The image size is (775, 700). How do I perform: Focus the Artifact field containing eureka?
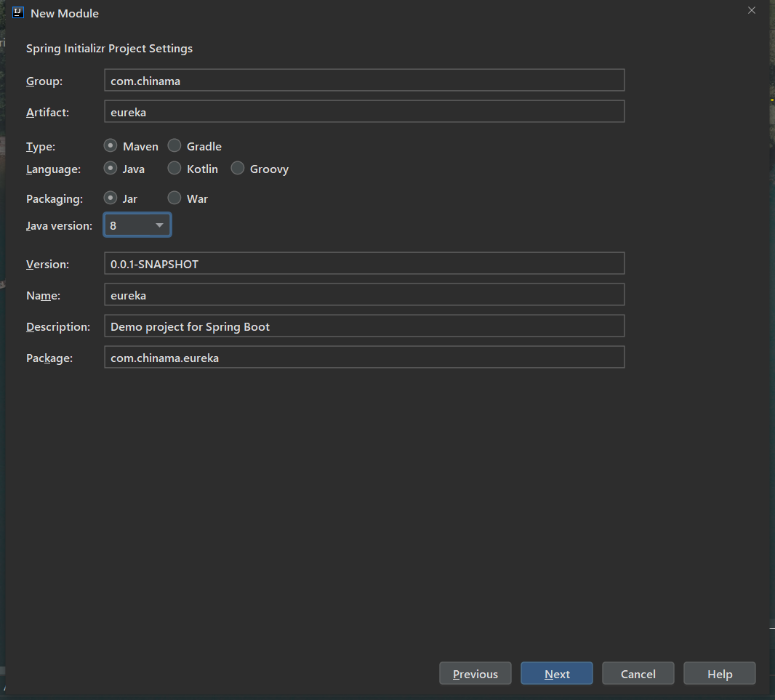point(364,112)
